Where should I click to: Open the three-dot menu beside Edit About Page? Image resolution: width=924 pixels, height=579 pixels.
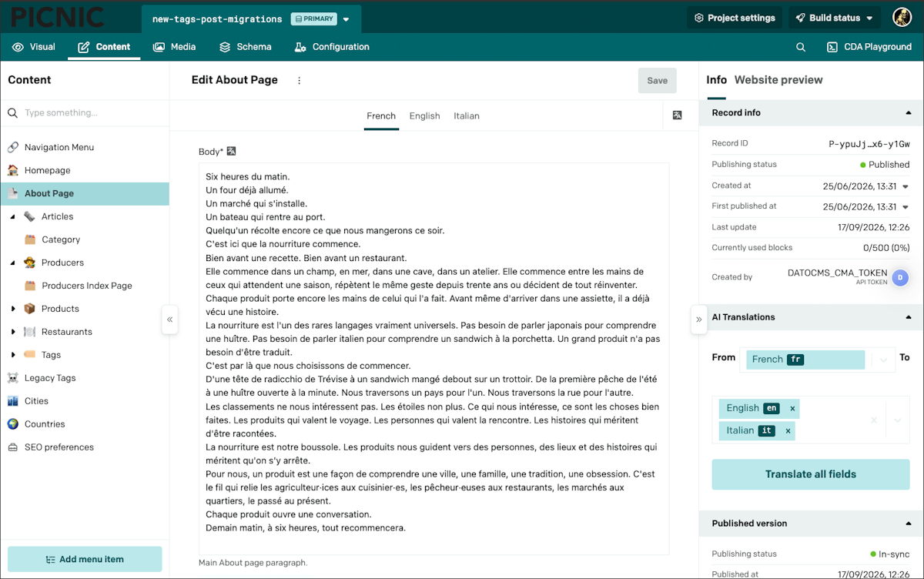pos(300,80)
